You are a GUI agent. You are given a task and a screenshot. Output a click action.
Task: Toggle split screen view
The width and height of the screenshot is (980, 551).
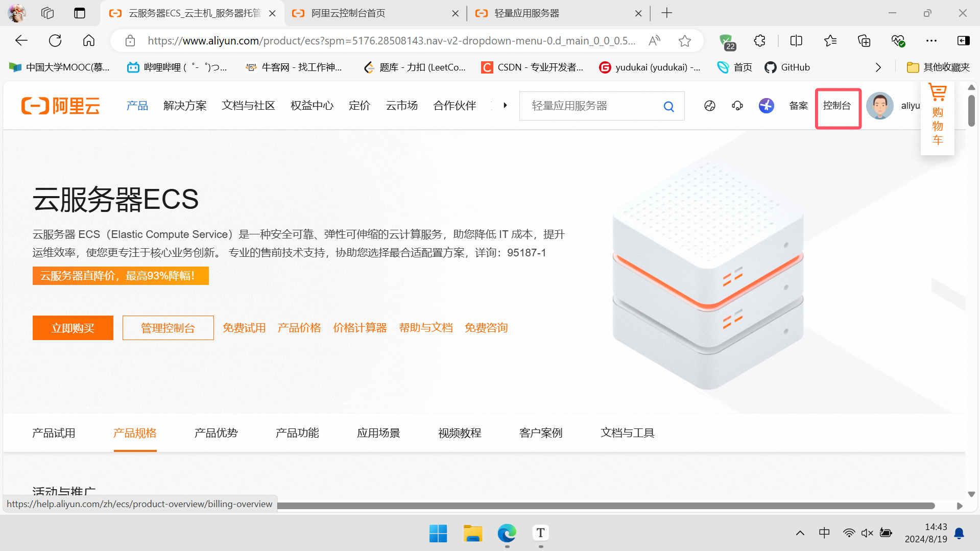796,41
